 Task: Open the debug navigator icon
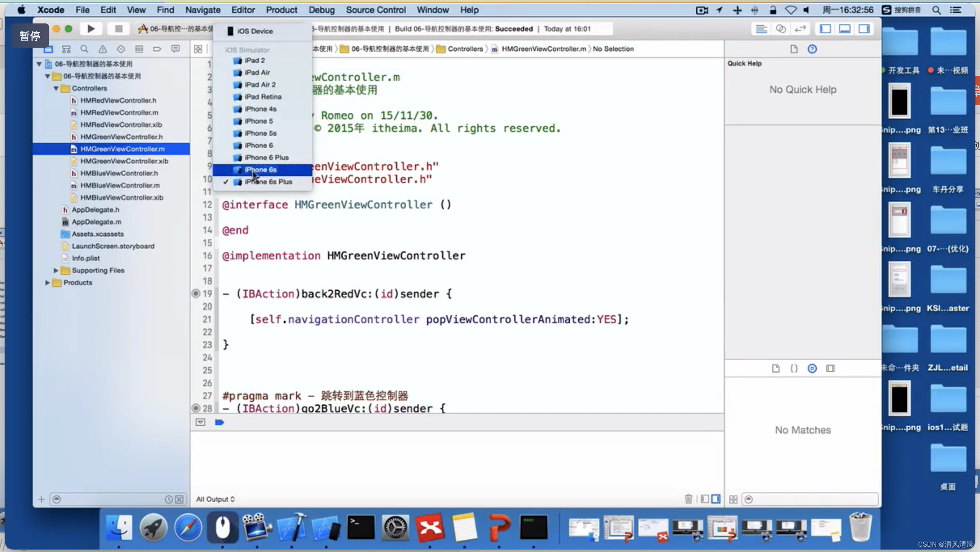point(139,49)
